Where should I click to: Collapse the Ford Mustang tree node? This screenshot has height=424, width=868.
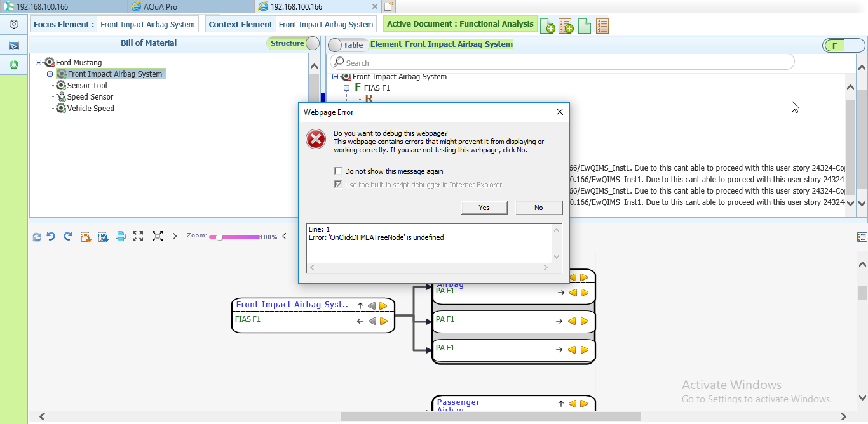(39, 63)
